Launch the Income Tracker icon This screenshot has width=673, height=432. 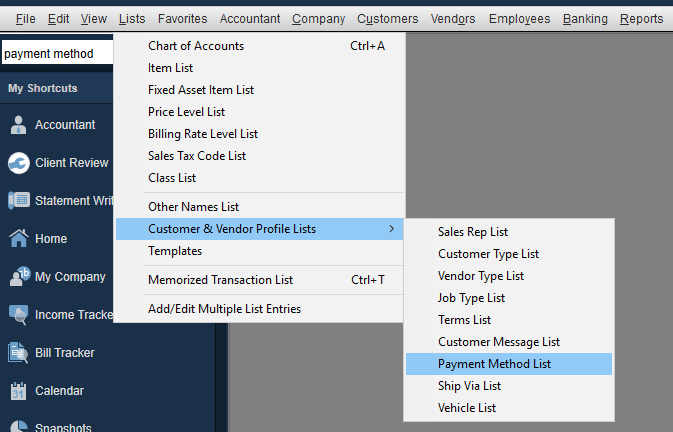18,315
